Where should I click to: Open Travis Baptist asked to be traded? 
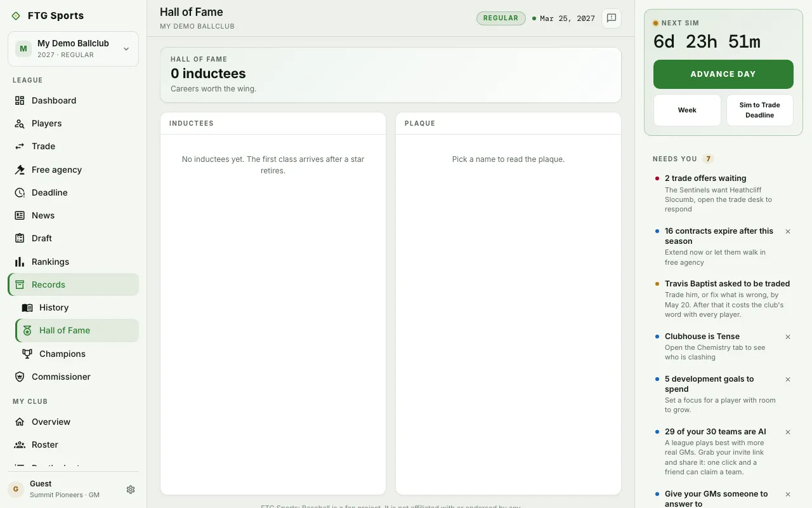(x=723, y=299)
